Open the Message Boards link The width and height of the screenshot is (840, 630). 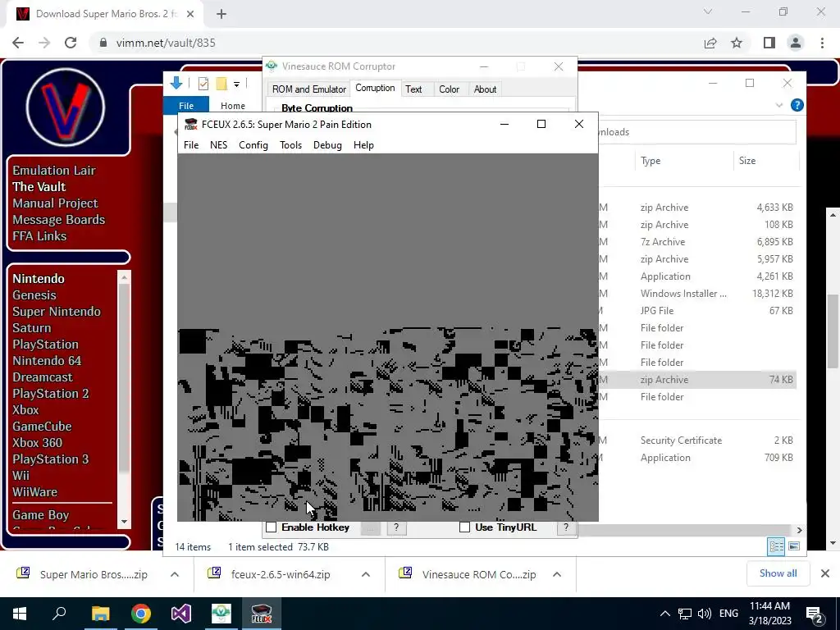pyautogui.click(x=59, y=220)
